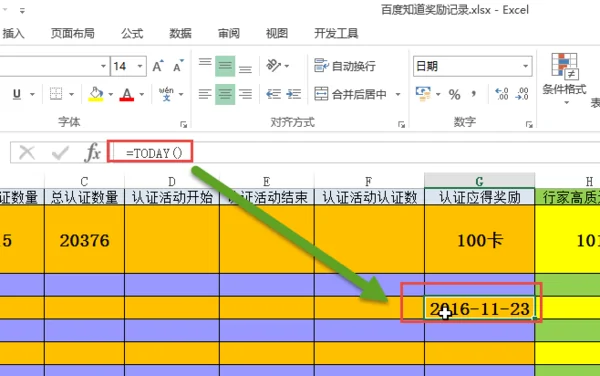Expand the font color dropdown arrow
Screen dimensions: 600x376
142,94
